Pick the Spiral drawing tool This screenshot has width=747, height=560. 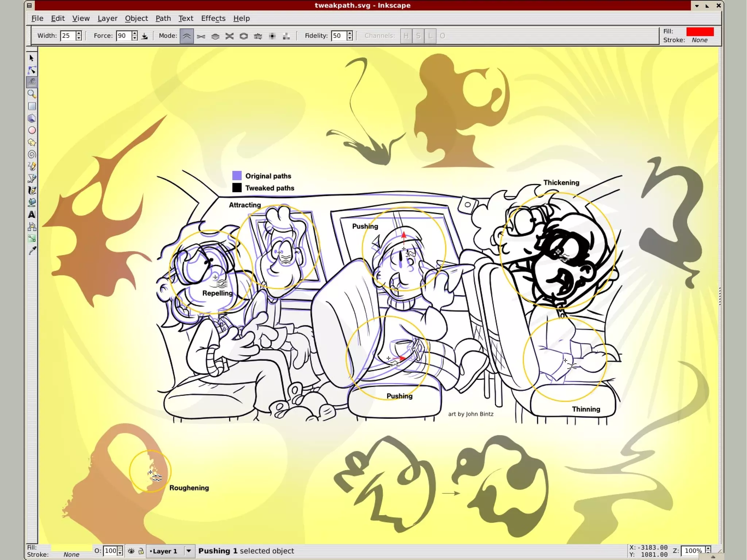[32, 154]
